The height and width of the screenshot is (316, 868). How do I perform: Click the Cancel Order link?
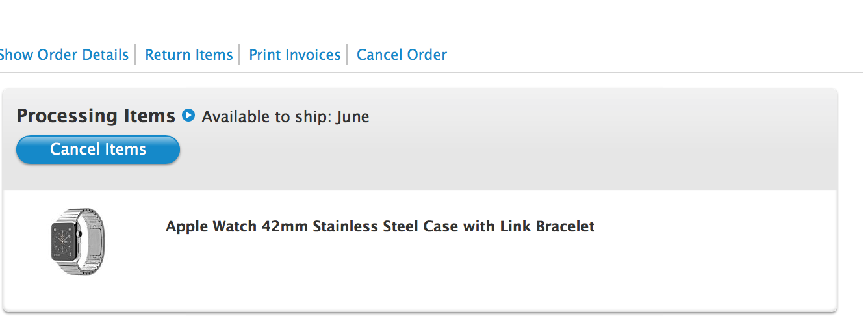tap(402, 55)
